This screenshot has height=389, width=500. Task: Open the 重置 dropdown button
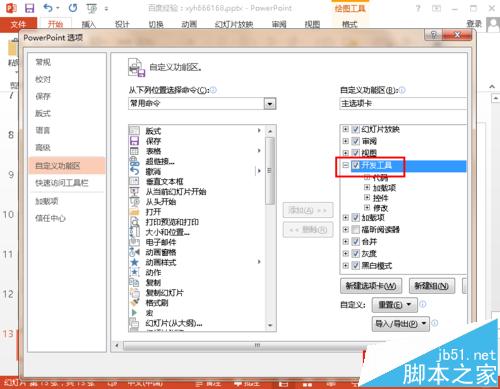395,305
